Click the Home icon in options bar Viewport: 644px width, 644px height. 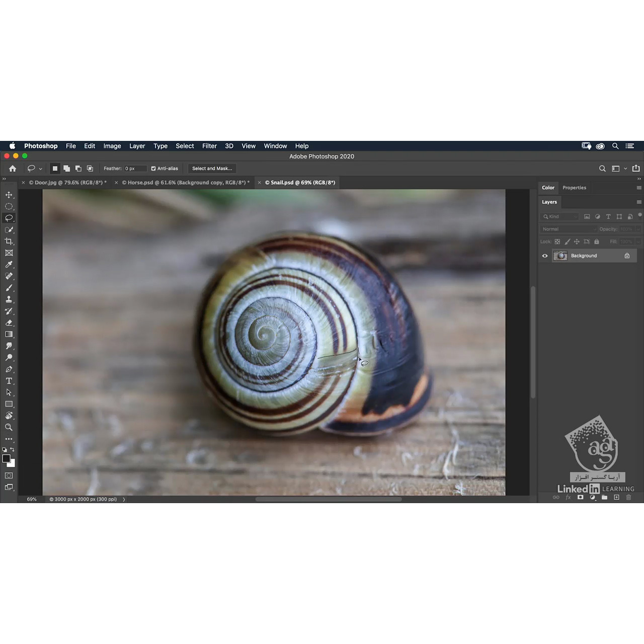(x=13, y=169)
